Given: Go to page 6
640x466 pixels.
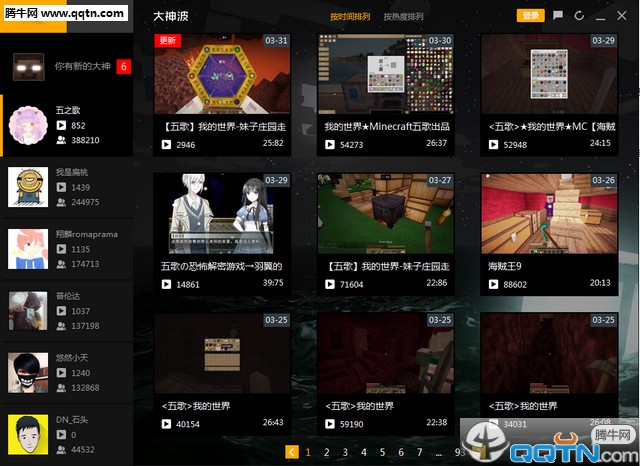Looking at the screenshot, I should (401, 452).
